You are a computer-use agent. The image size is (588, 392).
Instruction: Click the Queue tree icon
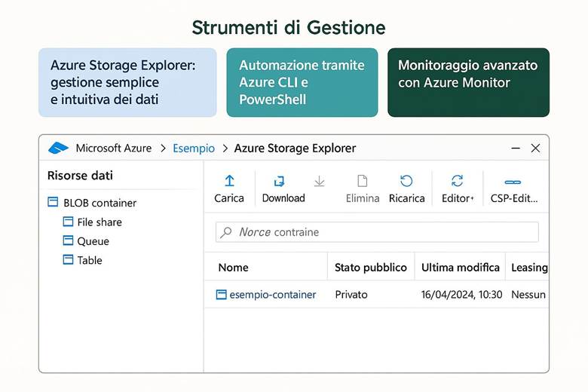[68, 240]
